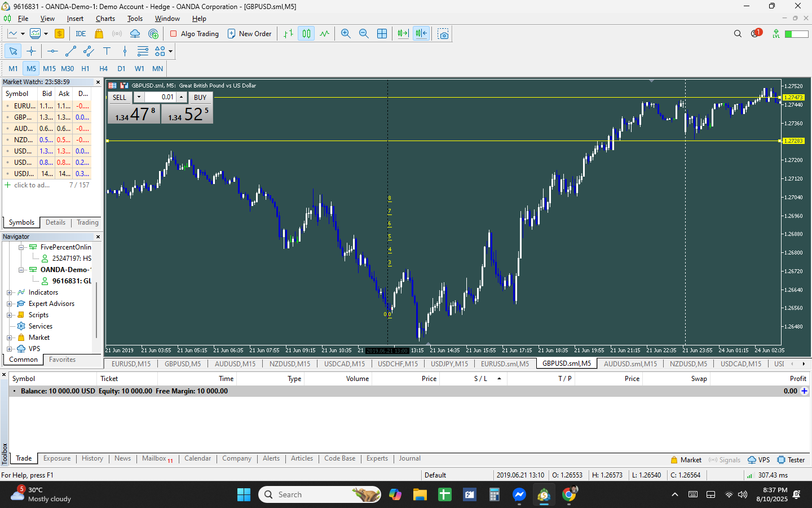Open the New Order dialog
The width and height of the screenshot is (812, 508).
[x=249, y=34]
